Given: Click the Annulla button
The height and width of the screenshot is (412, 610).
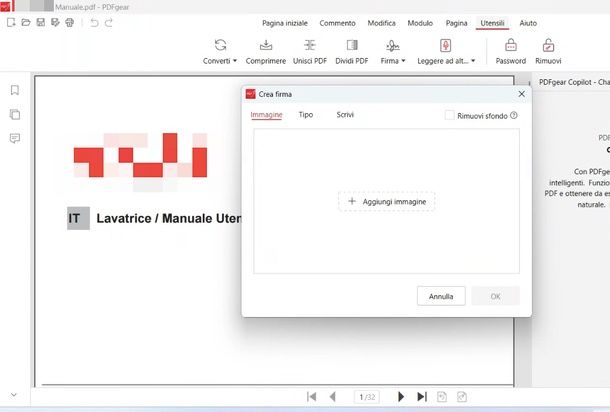Looking at the screenshot, I should pyautogui.click(x=441, y=296).
